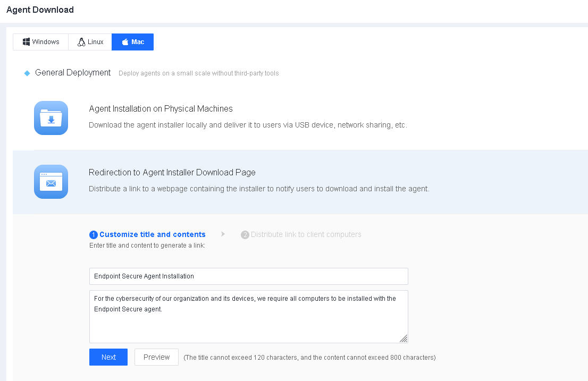
Task: Click the grey step 2 circle
Action: [245, 235]
